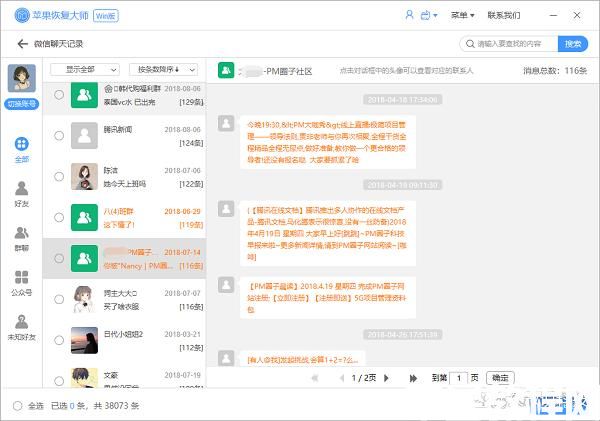Image resolution: width=600 pixels, height=421 pixels.
Task: Click the 确定 button in pagination
Action: pos(500,378)
